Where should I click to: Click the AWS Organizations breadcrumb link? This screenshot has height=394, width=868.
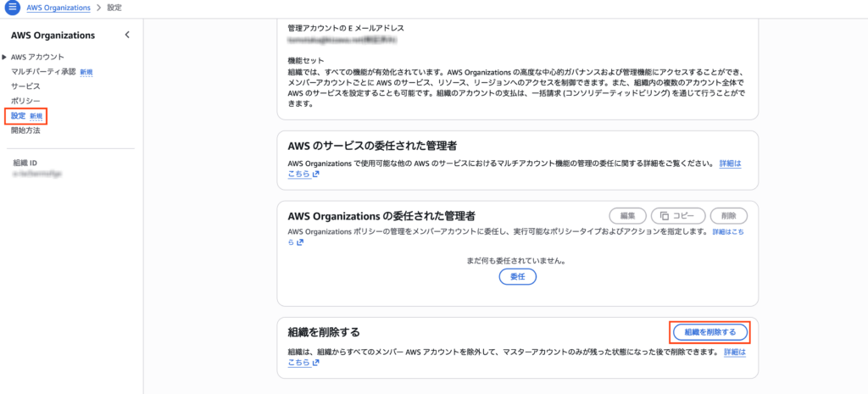pos(60,8)
